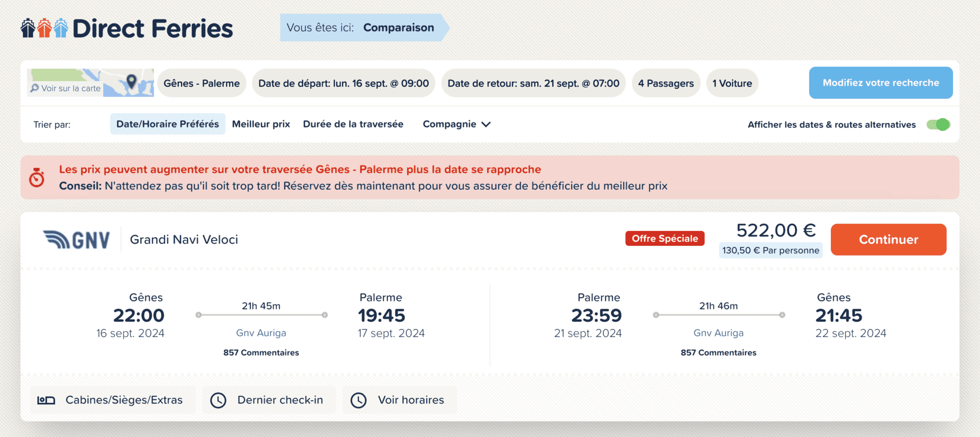
Task: Click the clock icon next to Dernier check-in
Action: tap(218, 400)
